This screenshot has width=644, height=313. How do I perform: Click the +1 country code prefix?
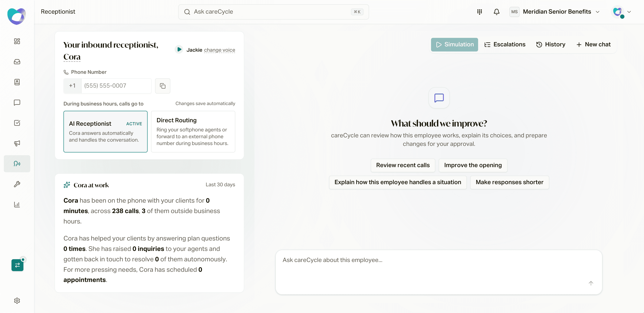point(72,86)
